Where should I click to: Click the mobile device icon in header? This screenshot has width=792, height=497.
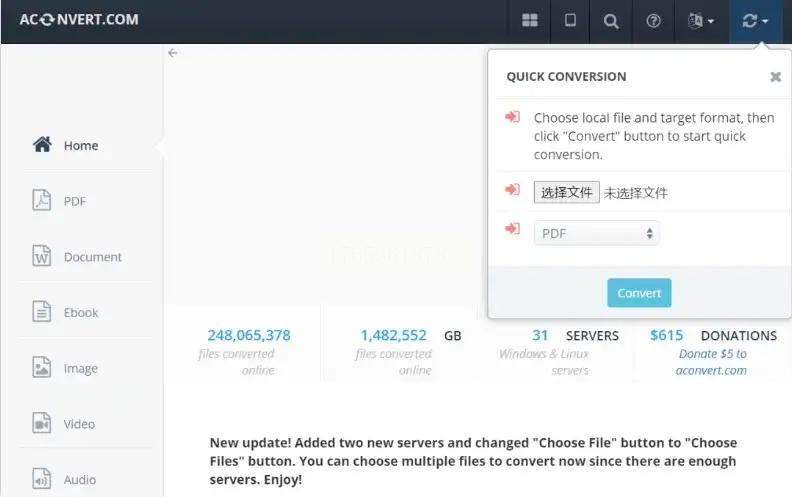point(570,20)
